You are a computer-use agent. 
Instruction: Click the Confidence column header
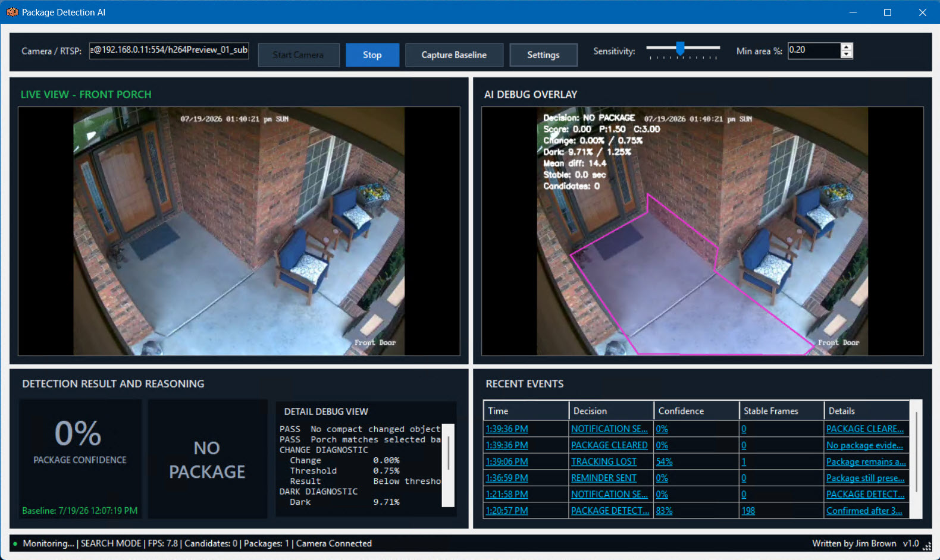click(697, 411)
